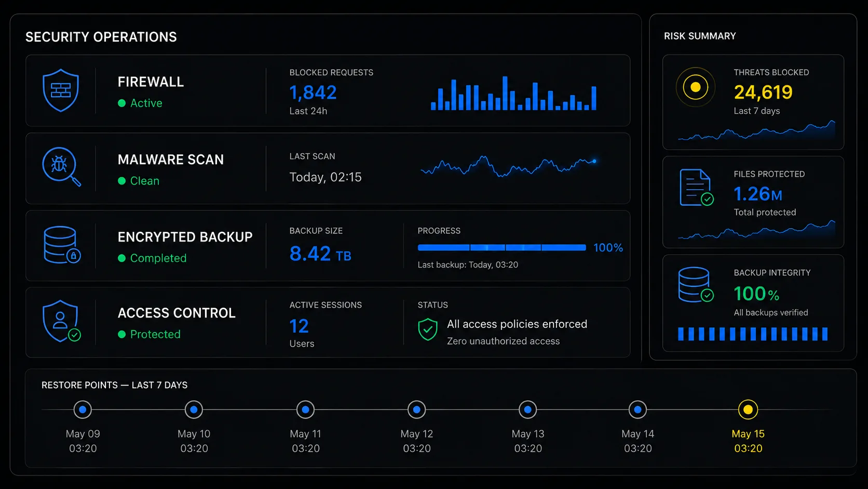Select the May 12 restore point
Viewport: 868px width, 489px height.
[x=416, y=409]
